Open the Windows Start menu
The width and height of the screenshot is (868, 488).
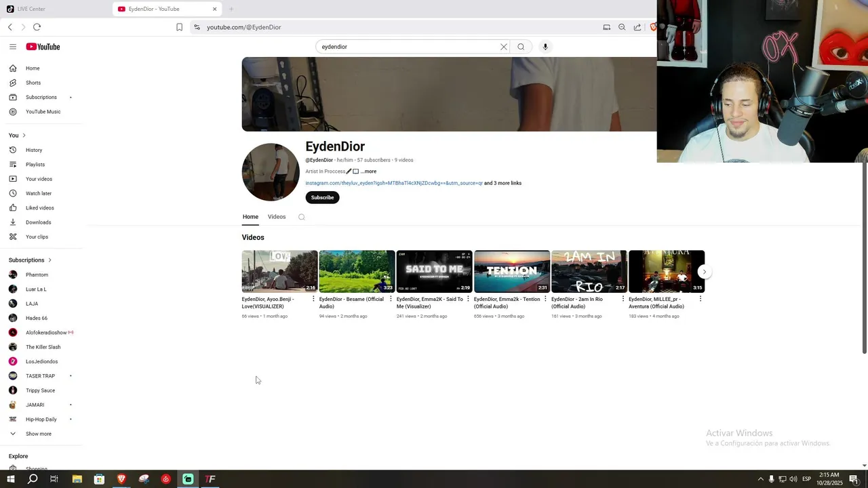(10, 479)
